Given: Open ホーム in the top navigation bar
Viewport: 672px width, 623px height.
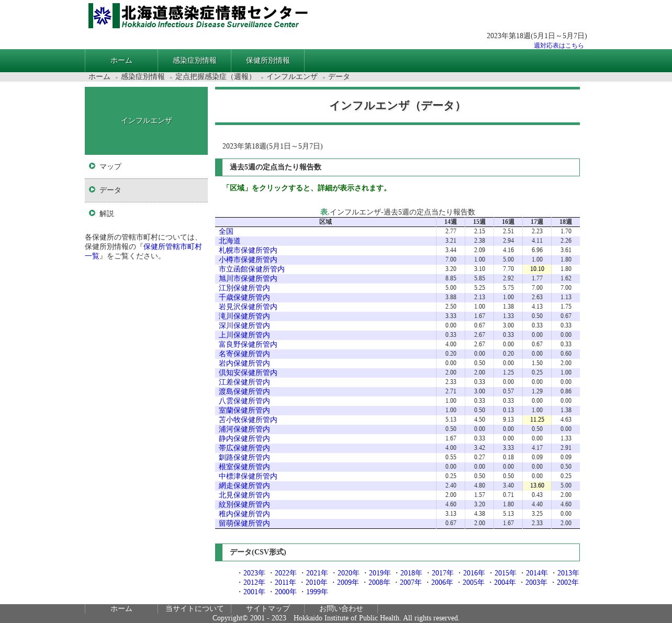Looking at the screenshot, I should [x=121, y=61].
